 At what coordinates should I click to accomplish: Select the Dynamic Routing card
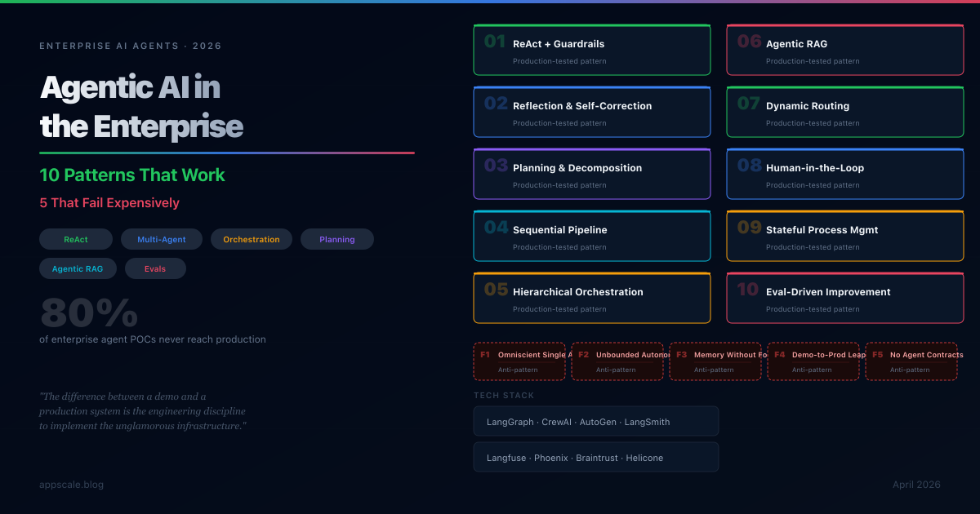click(844, 113)
